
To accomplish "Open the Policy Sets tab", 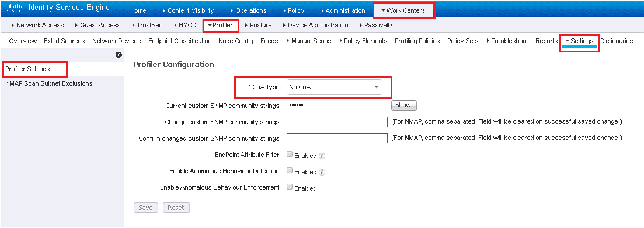I will (x=463, y=41).
